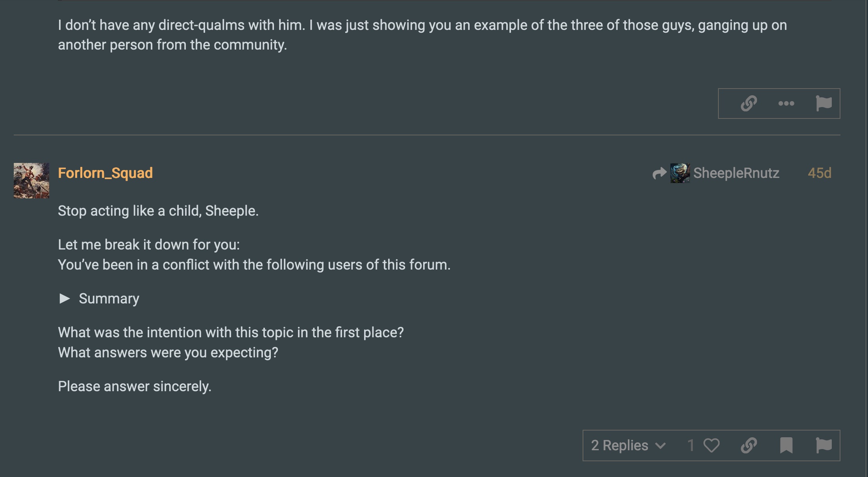
Task: Open SheepleRnutz small avatar
Action: point(680,173)
